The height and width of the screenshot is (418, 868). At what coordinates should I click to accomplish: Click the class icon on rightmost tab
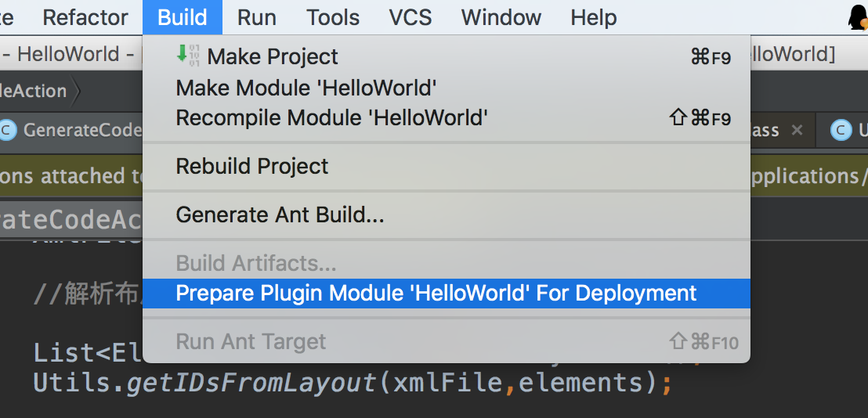841,130
